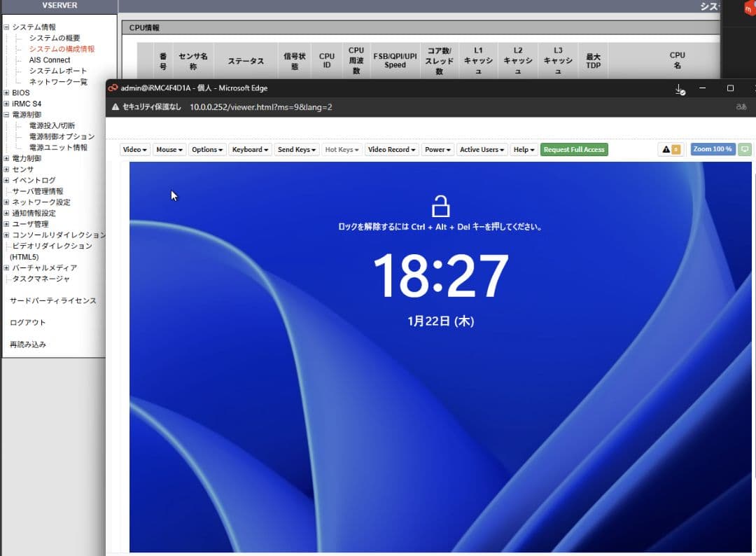Viewport: 756px width, 556px height.
Task: Open the Send Keys dropdown
Action: (296, 149)
